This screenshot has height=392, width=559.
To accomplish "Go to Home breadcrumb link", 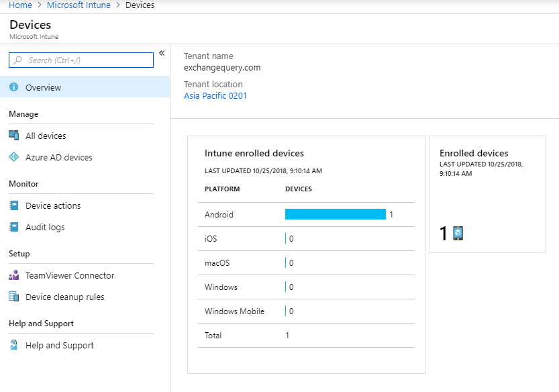I will tap(20, 5).
